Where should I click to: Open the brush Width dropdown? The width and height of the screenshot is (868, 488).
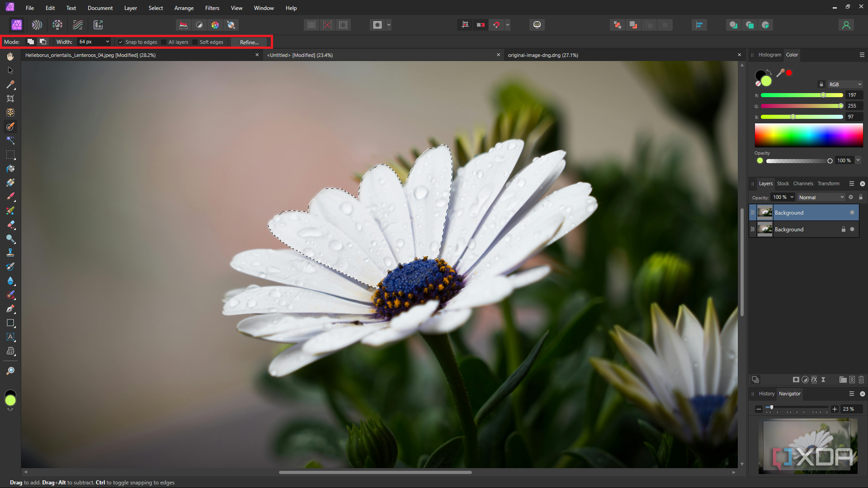click(x=108, y=42)
